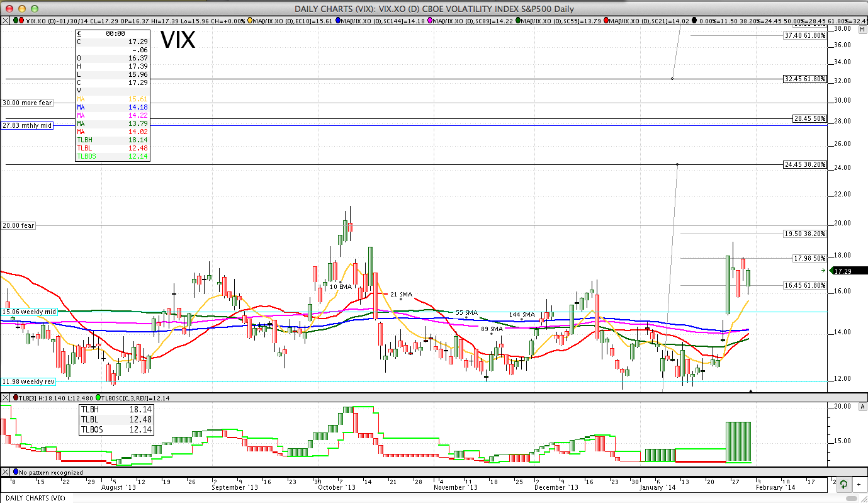The height and width of the screenshot is (503, 868).
Task: Click the window resize grip in the corner
Action: [863, 498]
